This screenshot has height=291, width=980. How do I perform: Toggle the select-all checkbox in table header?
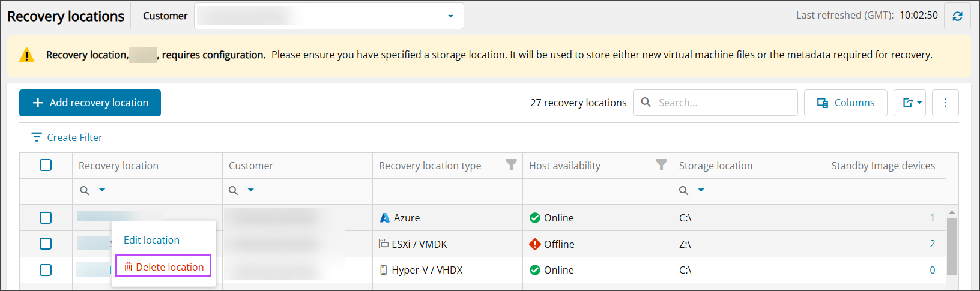pos(46,165)
